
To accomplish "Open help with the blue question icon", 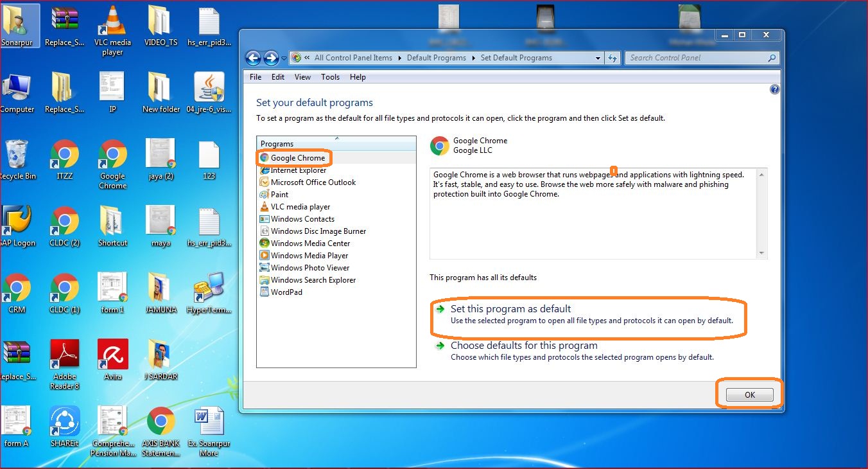I will tap(775, 90).
